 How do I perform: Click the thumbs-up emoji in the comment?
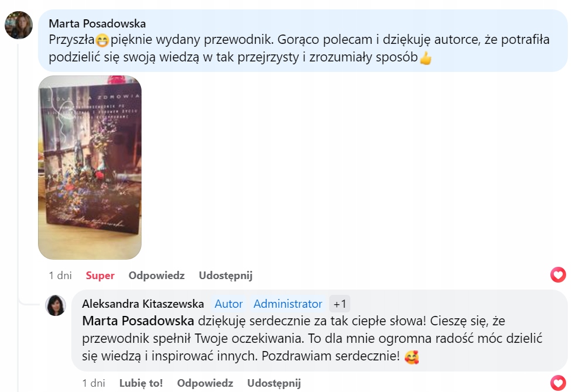pyautogui.click(x=425, y=58)
